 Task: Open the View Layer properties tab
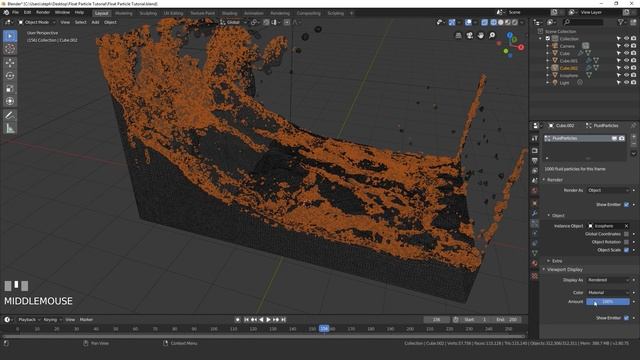pyautogui.click(x=535, y=171)
